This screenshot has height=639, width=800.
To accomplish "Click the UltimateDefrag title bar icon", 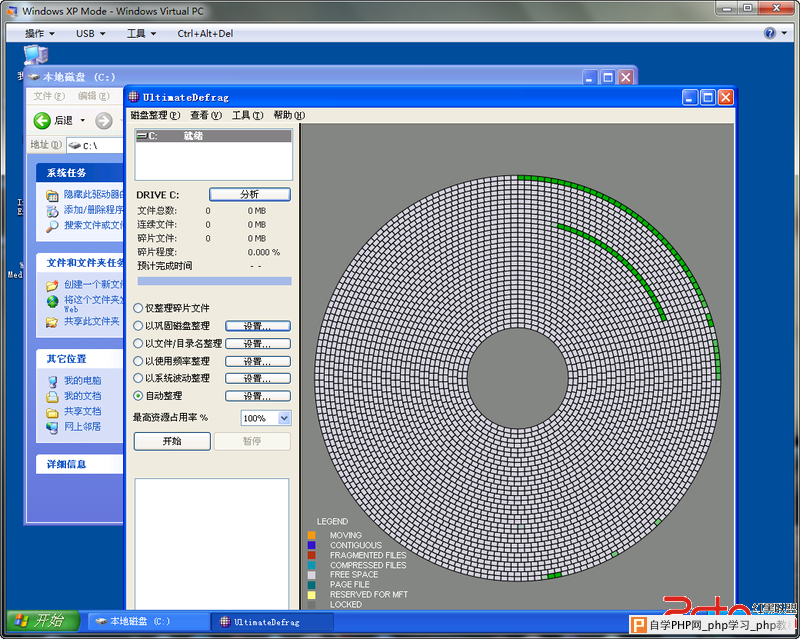I will pos(134,97).
